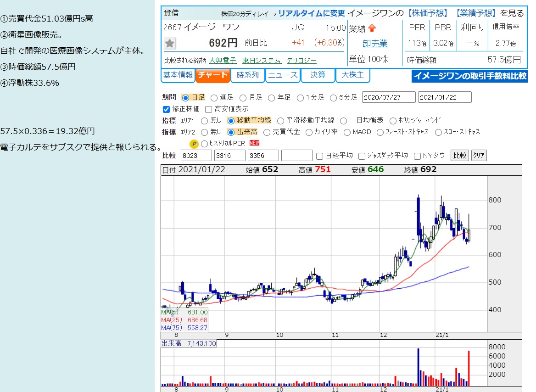The height and width of the screenshot is (392, 536).
Task: Click the comparison field containing 8023
Action: coord(196,156)
